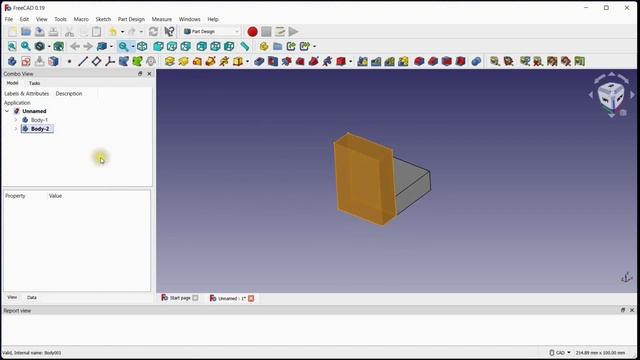Undock the Report view panel
The image size is (640, 360).
[x=623, y=310]
